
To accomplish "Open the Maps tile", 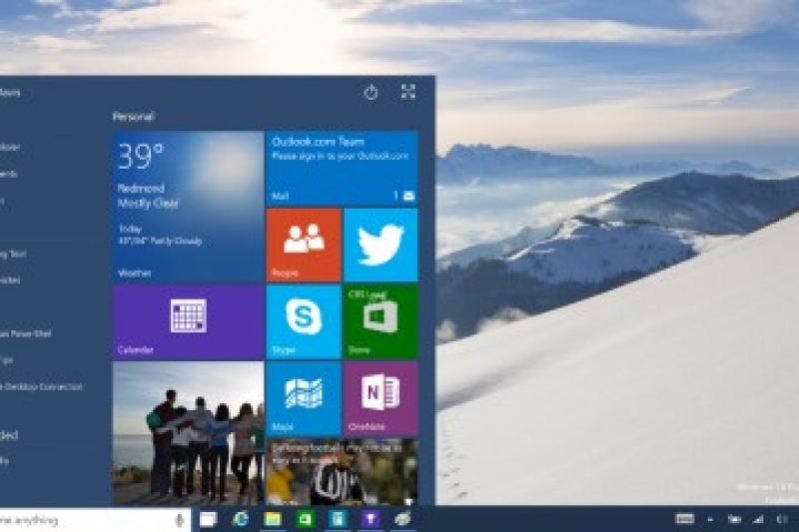I will coord(304,398).
